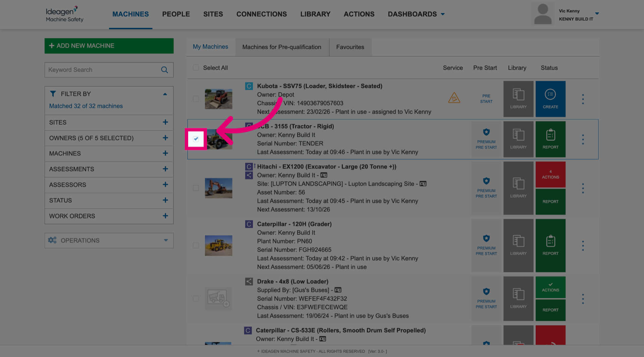The height and width of the screenshot is (357, 644).
Task: Click the share icon beside Drake 4x8
Action: pyautogui.click(x=249, y=282)
